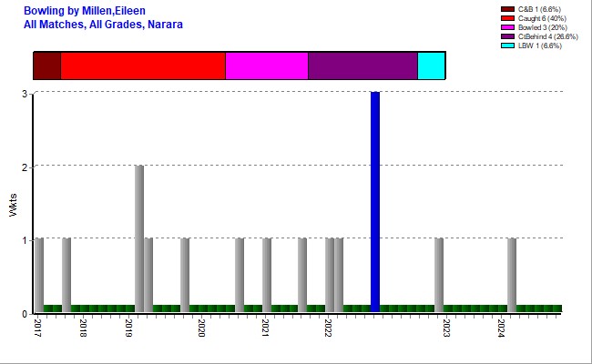Click the 'Bowling by Millen,Eileen' title
Image resolution: width=592 pixels, height=364 pixels.
coord(85,11)
